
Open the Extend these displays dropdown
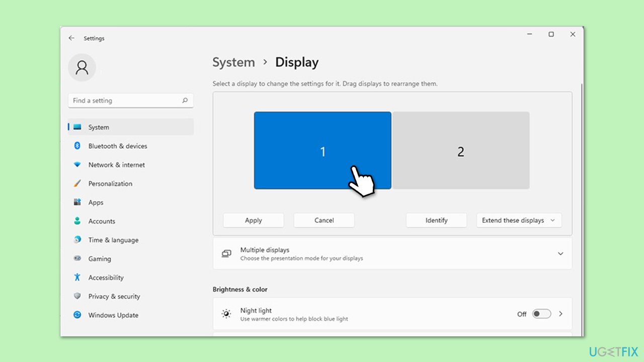[519, 220]
